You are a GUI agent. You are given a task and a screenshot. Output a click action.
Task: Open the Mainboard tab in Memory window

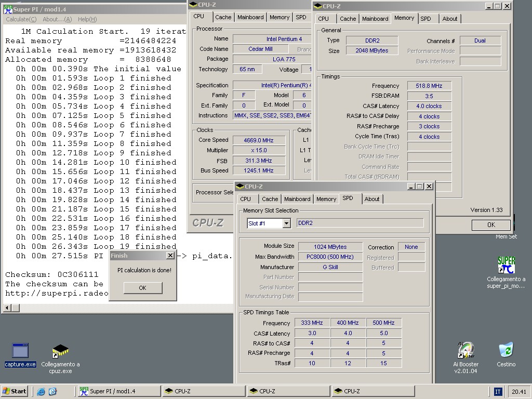pos(375,19)
